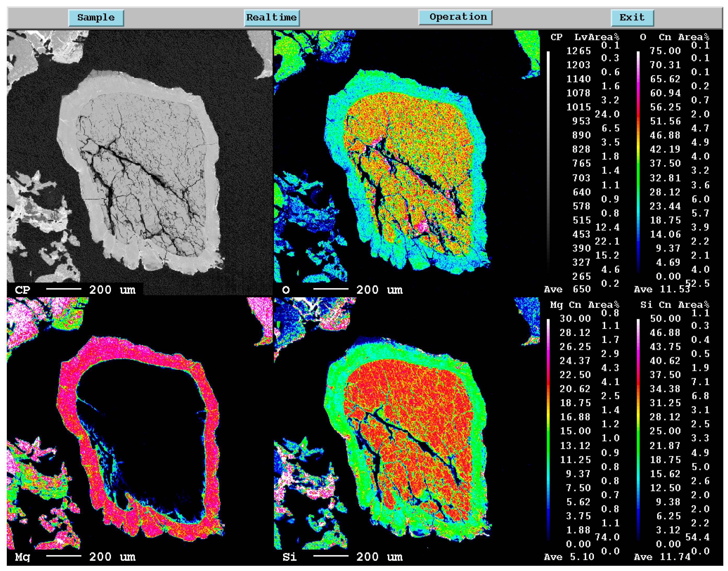Click the CP grayscale level color bar
The width and height of the screenshot is (728, 571).
pyautogui.click(x=548, y=162)
